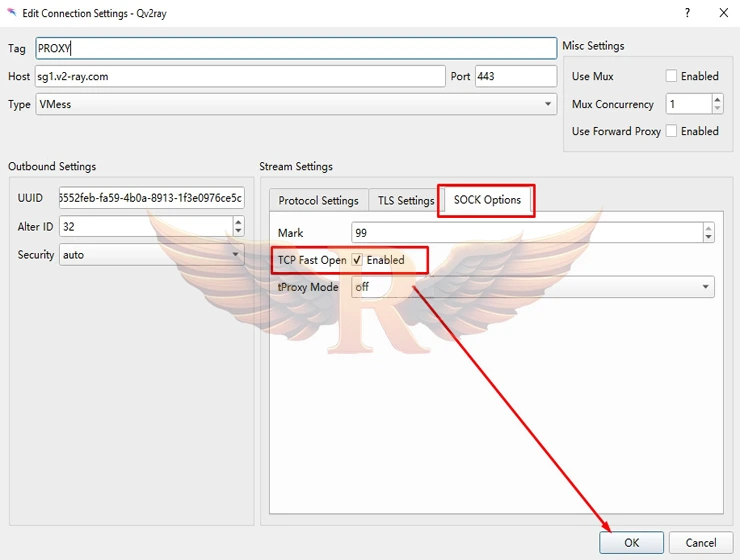Screen dimensions: 740x560
Task: Enable the Use Mux checkbox
Action: [x=671, y=76]
